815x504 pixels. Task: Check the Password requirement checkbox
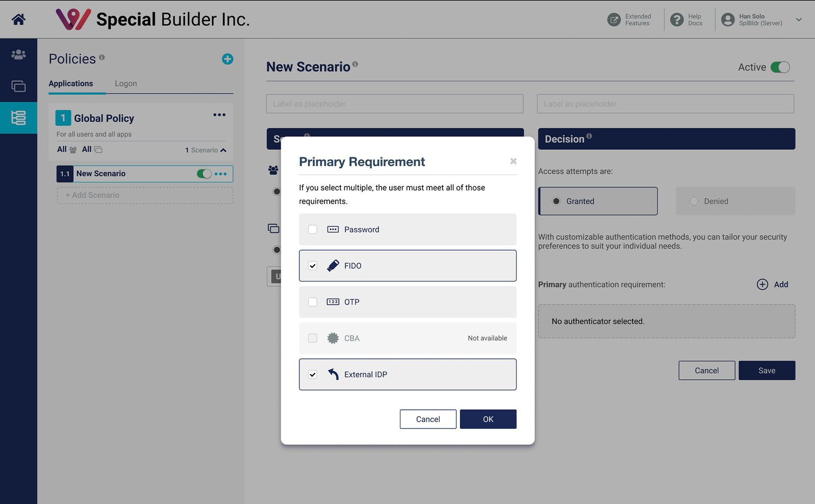[313, 230]
